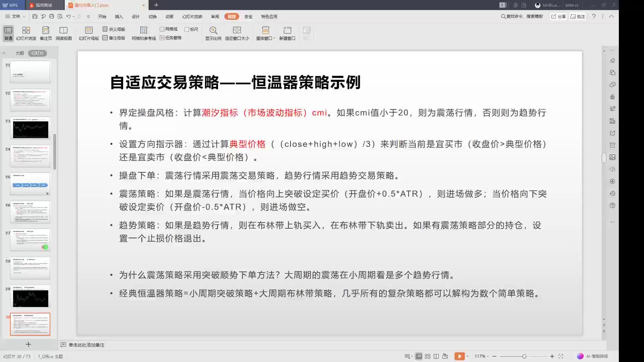Open 网格和参考线 grid and guides settings

coord(144,34)
